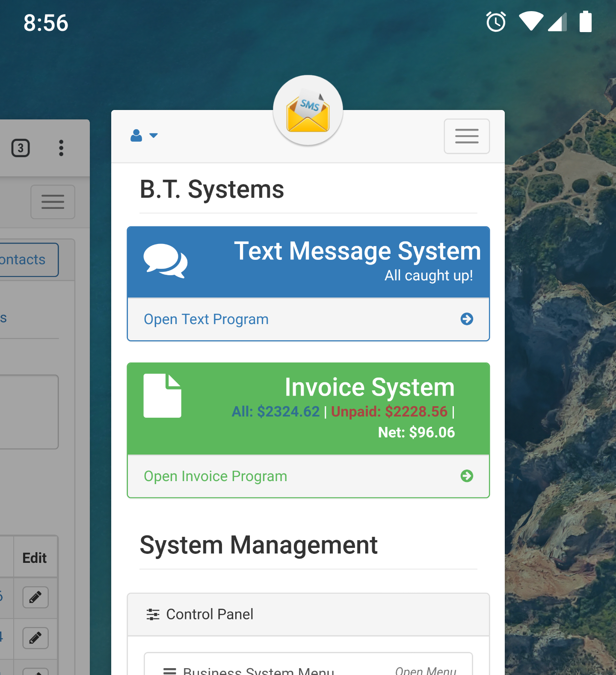The height and width of the screenshot is (675, 616).
Task: Click the white document Invoice icon
Action: [x=162, y=395]
